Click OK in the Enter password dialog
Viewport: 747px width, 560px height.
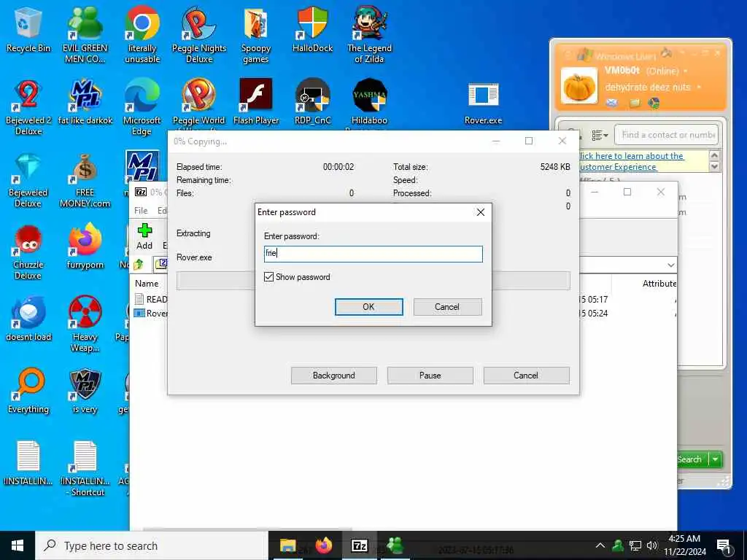368,307
